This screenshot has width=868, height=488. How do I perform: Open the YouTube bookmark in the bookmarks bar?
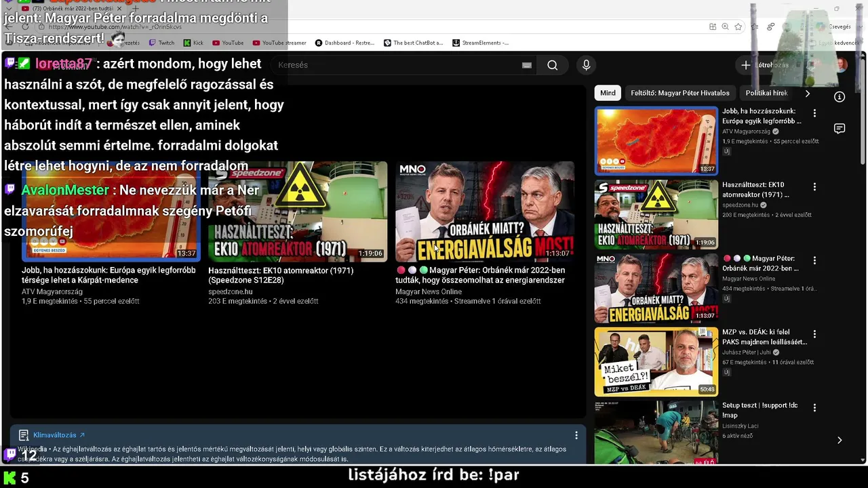[x=228, y=43]
